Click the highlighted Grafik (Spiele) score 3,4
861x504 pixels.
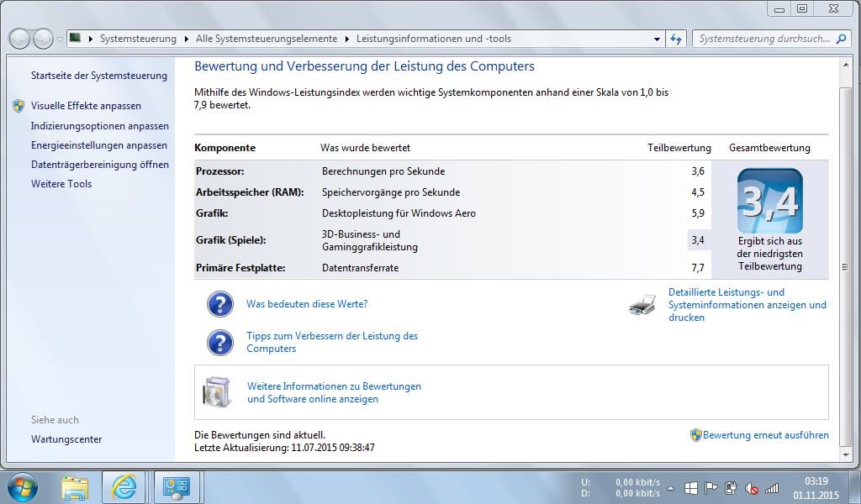coord(698,240)
